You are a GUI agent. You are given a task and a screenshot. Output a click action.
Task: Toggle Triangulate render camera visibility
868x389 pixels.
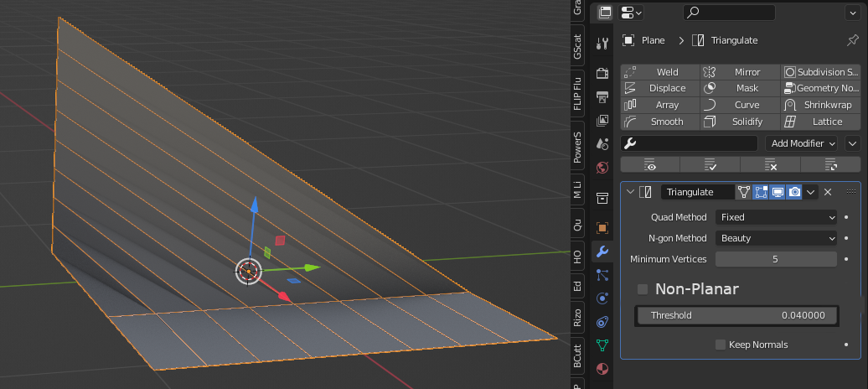(x=794, y=192)
